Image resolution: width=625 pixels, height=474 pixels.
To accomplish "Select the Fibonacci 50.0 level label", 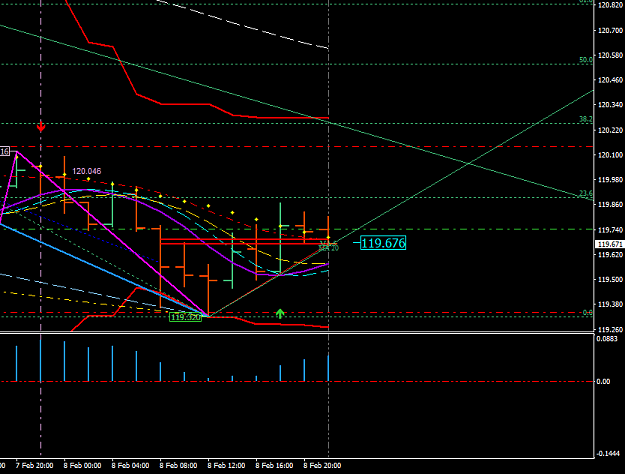I will coord(586,60).
